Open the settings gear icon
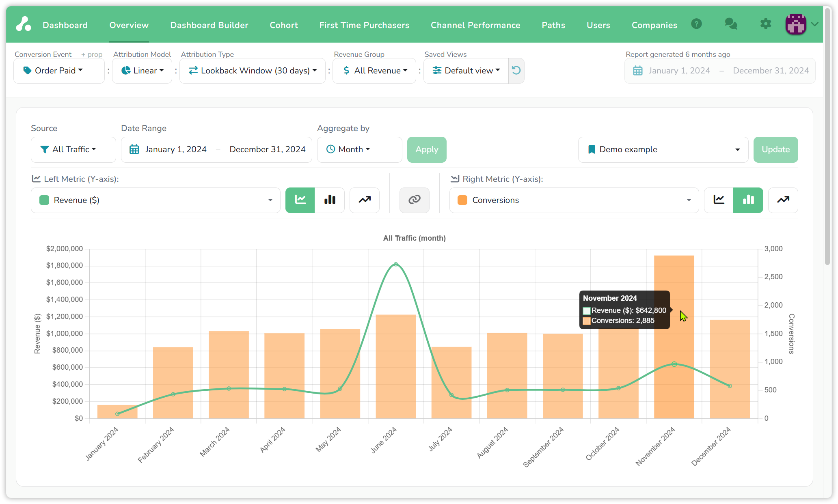 [x=765, y=24]
